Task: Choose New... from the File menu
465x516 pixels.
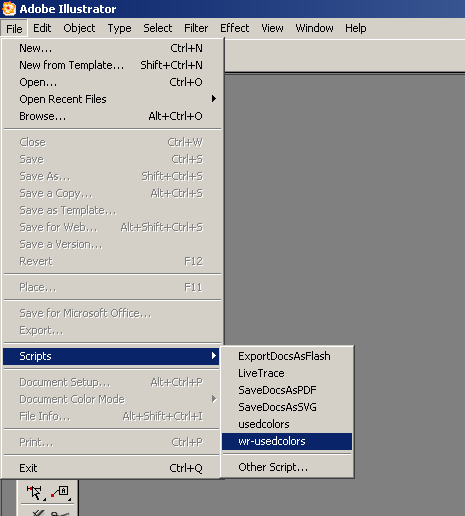Action: 112,48
